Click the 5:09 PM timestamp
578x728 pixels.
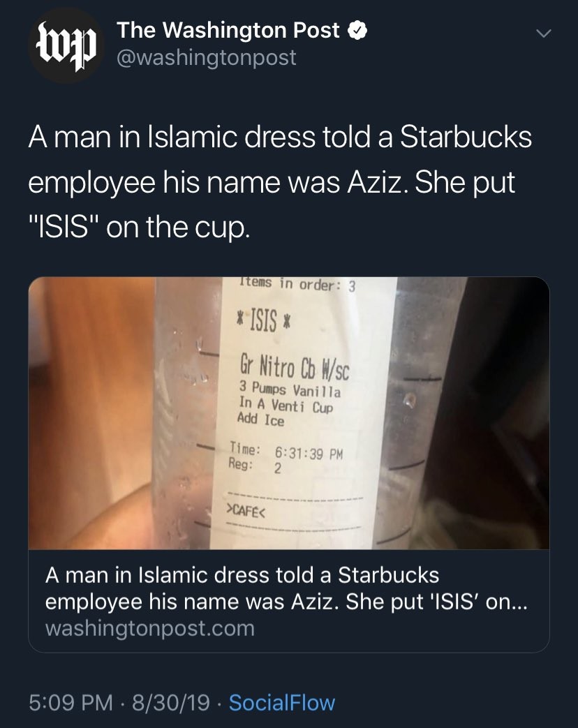[71, 702]
